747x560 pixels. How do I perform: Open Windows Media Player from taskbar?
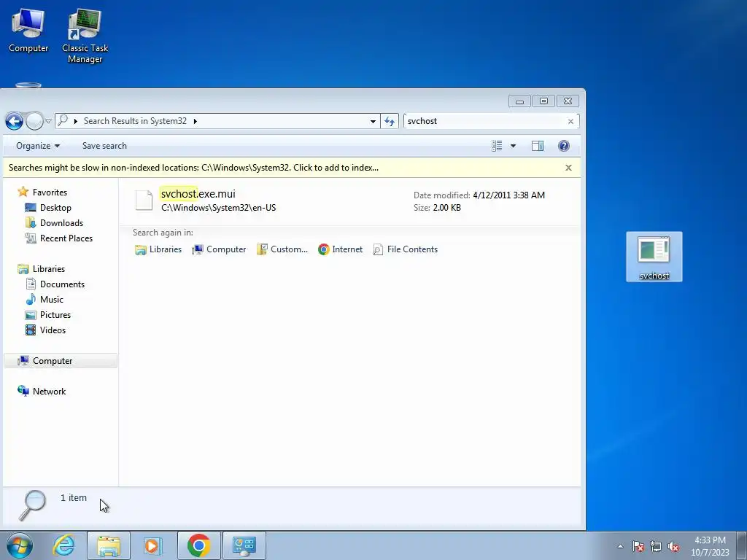153,545
